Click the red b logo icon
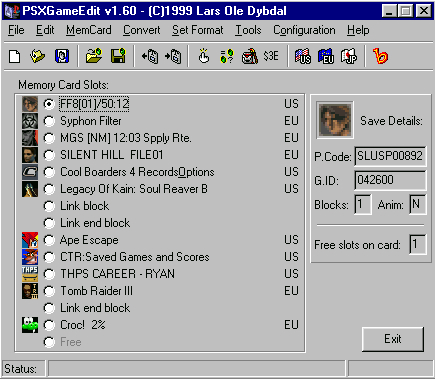The height and width of the screenshot is (379, 435). [380, 56]
